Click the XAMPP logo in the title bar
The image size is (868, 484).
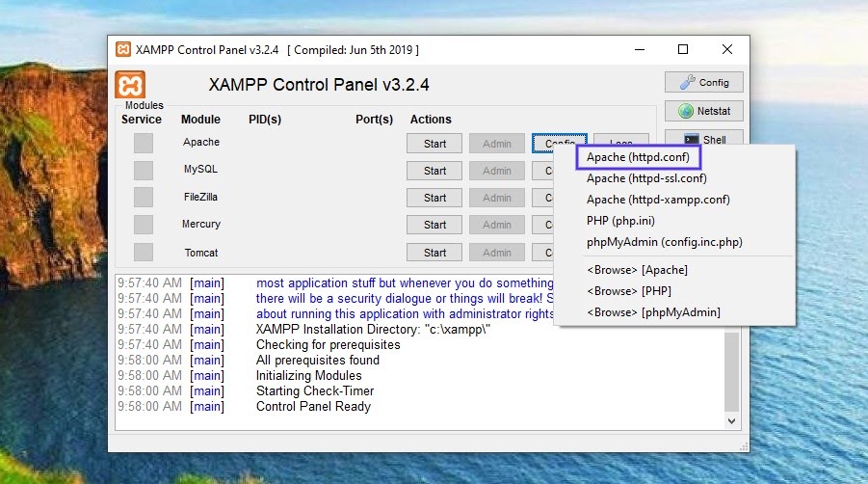click(x=123, y=50)
